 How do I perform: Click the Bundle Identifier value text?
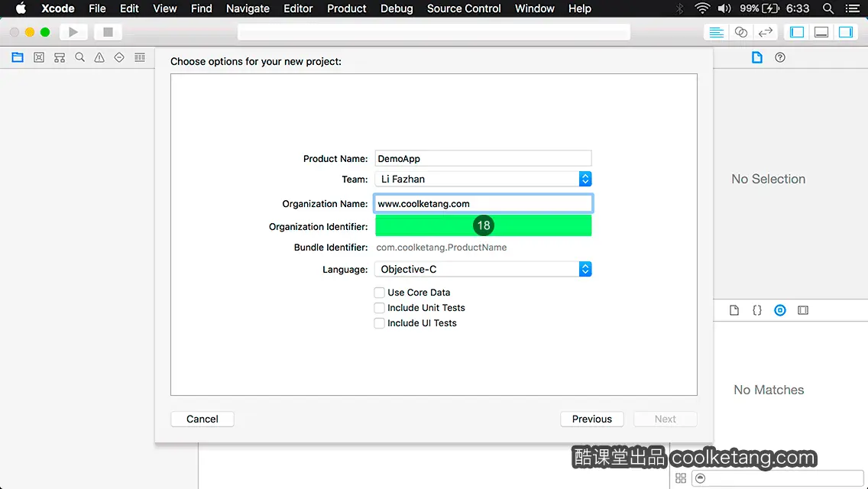pos(441,248)
